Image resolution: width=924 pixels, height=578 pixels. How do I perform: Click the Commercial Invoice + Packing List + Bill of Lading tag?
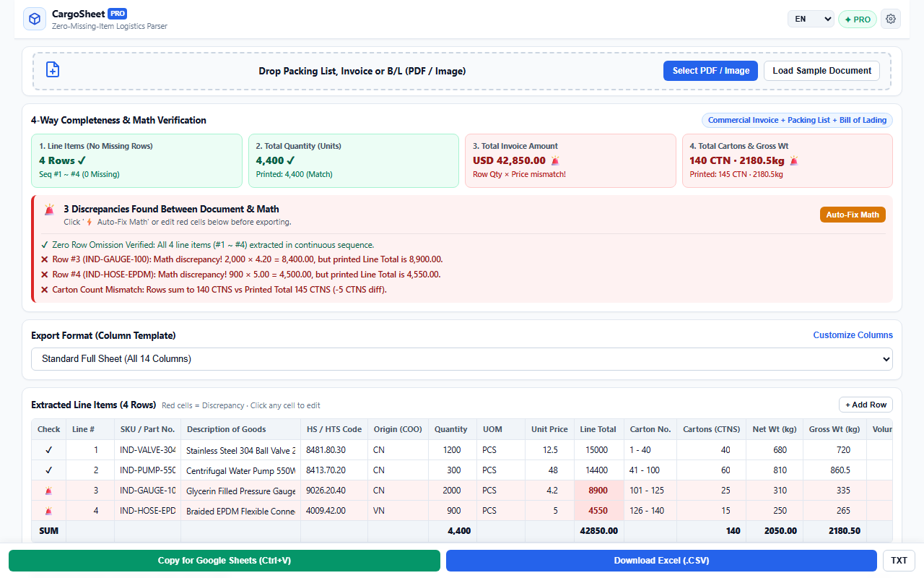(797, 120)
